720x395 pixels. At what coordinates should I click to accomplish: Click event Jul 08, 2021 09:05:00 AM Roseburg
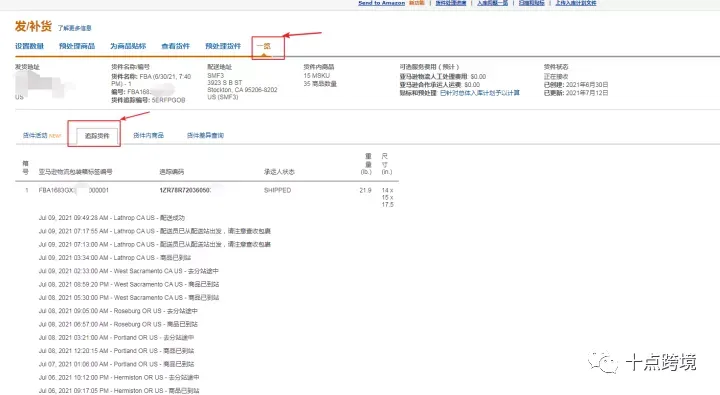[118, 311]
